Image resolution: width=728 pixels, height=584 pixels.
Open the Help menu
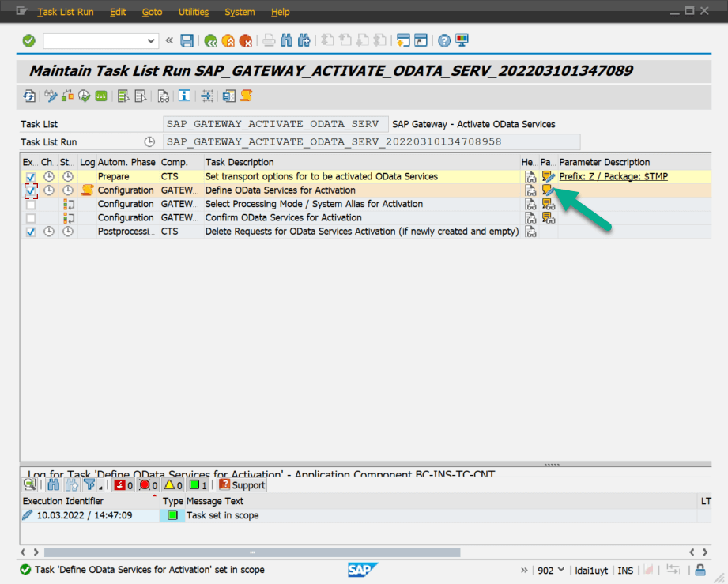(281, 12)
